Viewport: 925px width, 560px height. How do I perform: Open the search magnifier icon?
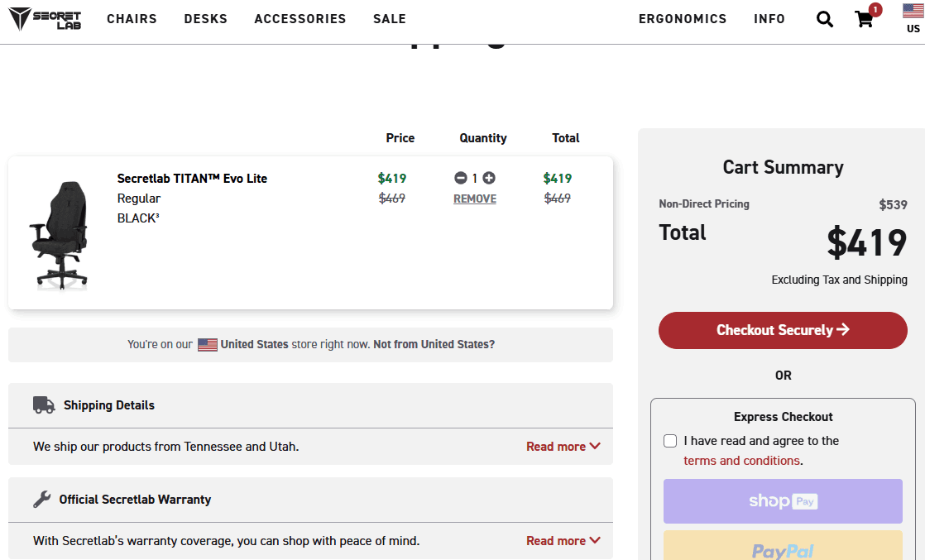[825, 20]
